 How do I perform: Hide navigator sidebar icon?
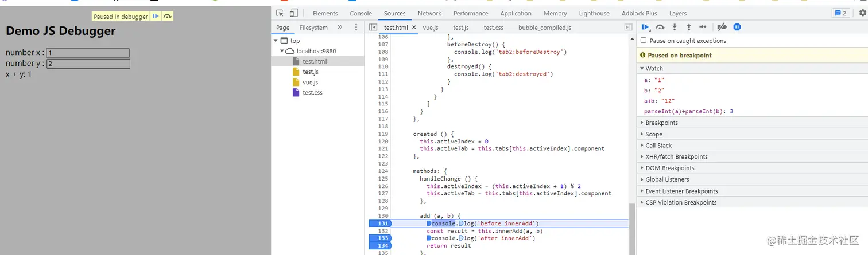(373, 27)
